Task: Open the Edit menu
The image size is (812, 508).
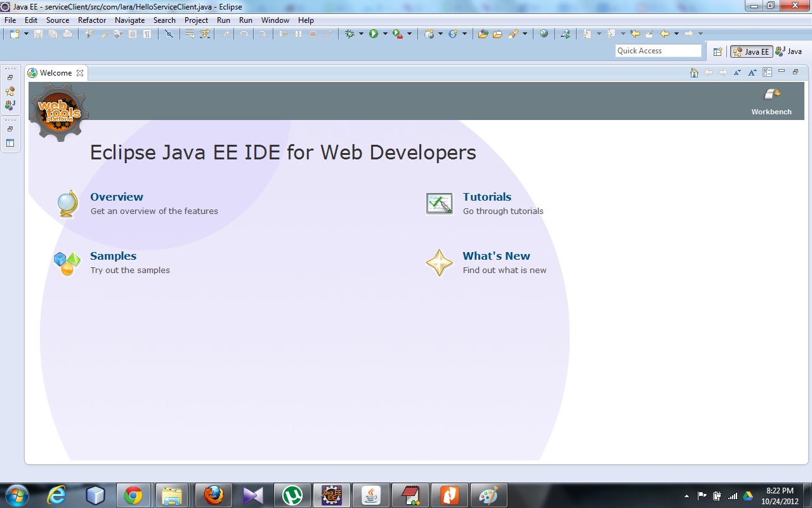Action: pos(31,20)
